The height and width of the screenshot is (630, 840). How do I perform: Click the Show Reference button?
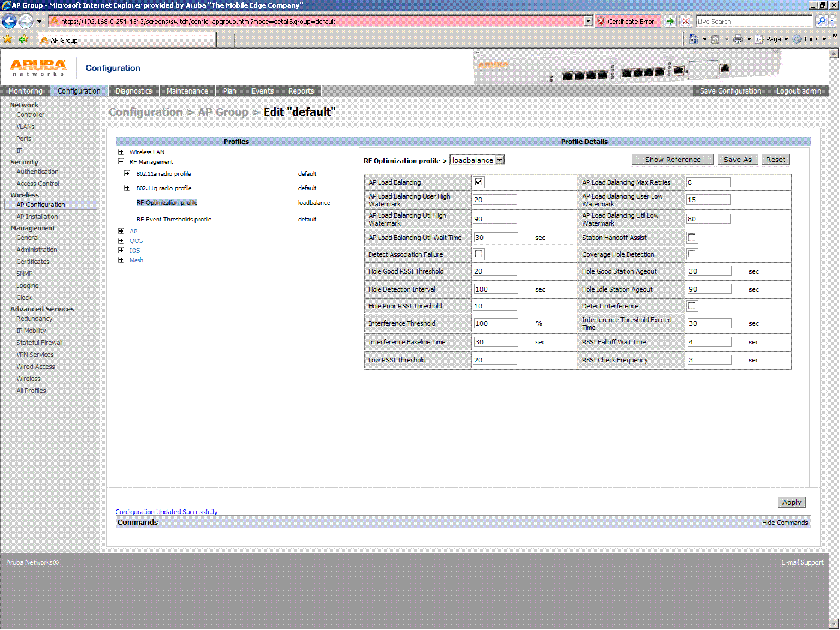coord(672,159)
